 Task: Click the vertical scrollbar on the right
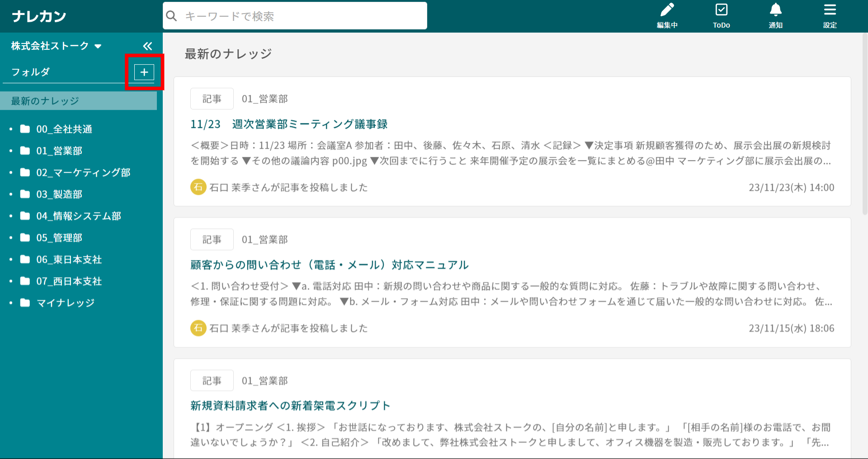pos(864,136)
